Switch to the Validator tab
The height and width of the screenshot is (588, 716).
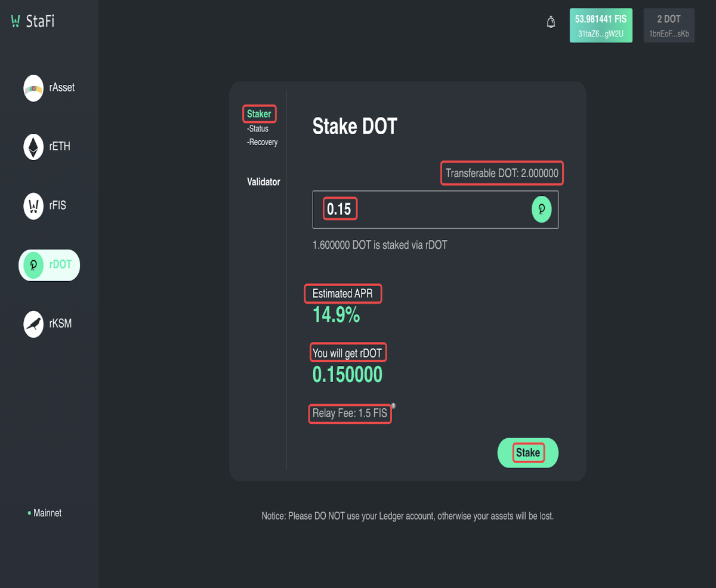point(263,182)
